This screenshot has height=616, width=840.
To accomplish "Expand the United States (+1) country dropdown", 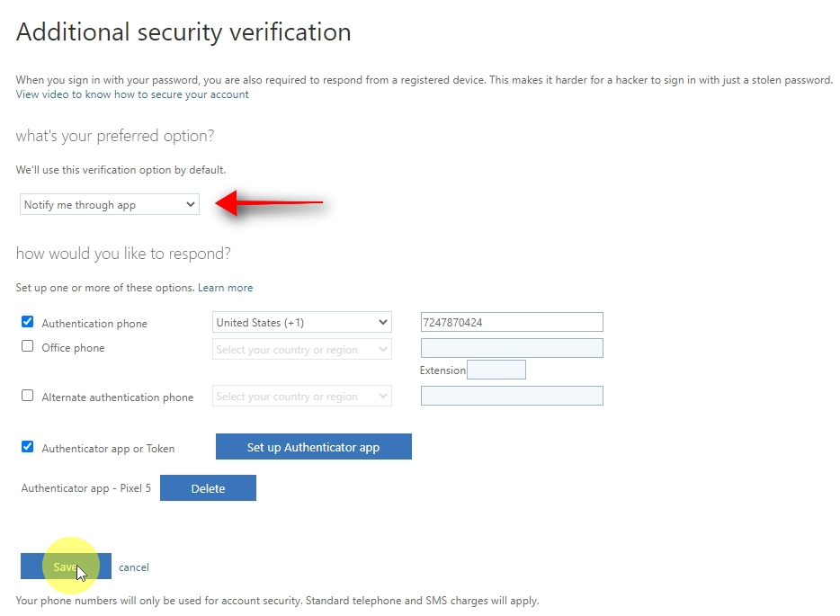I will 302,323.
